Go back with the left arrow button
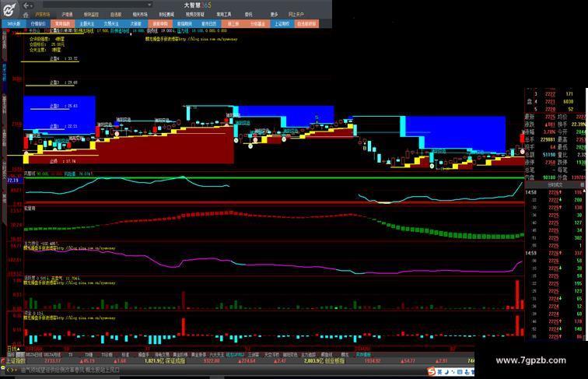This screenshot has width=588, height=379. pos(26,5)
